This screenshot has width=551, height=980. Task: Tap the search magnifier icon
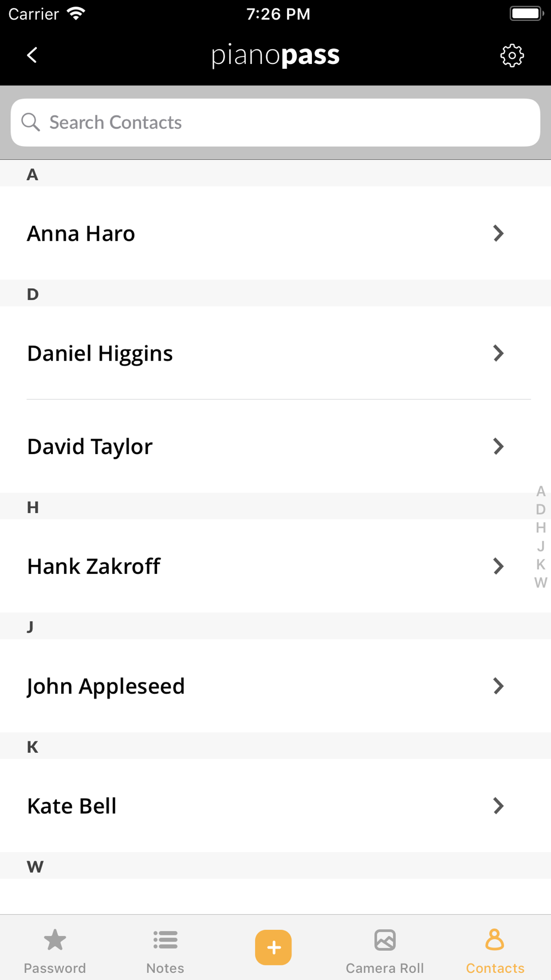[x=31, y=122]
